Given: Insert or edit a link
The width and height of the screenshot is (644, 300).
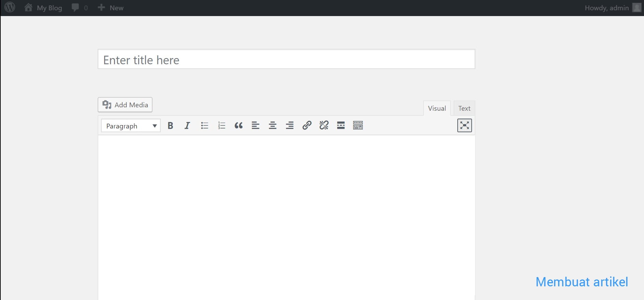Looking at the screenshot, I should point(307,125).
